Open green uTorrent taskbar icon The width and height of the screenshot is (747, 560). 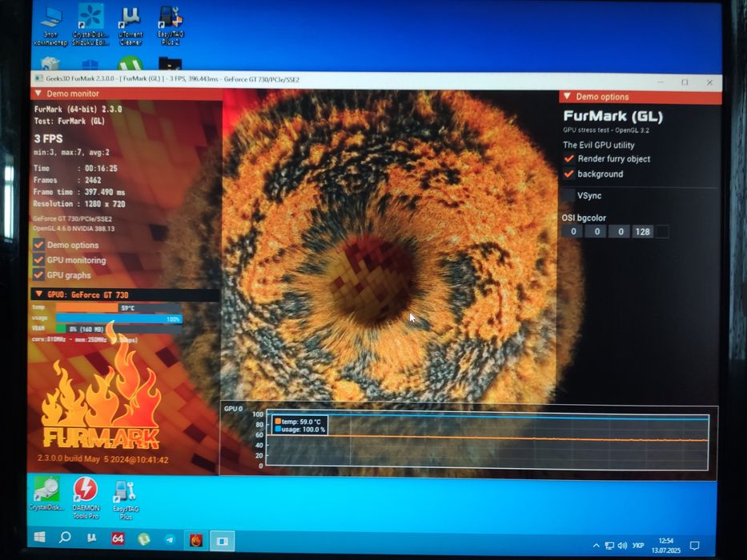tap(143, 539)
